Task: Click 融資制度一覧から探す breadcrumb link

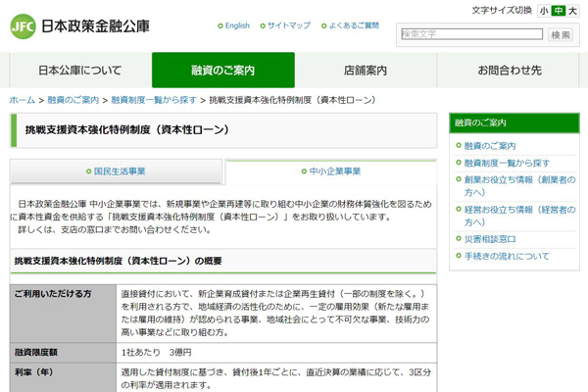Action: (x=152, y=100)
